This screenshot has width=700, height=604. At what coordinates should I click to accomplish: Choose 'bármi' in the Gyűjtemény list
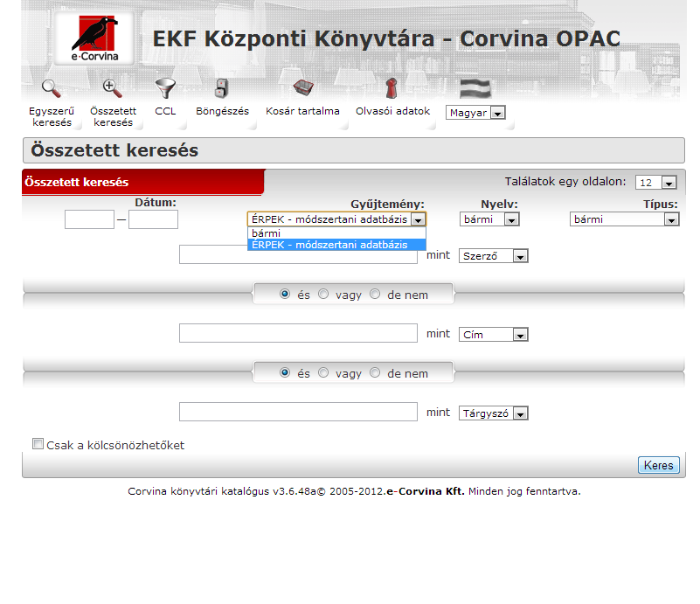click(336, 233)
